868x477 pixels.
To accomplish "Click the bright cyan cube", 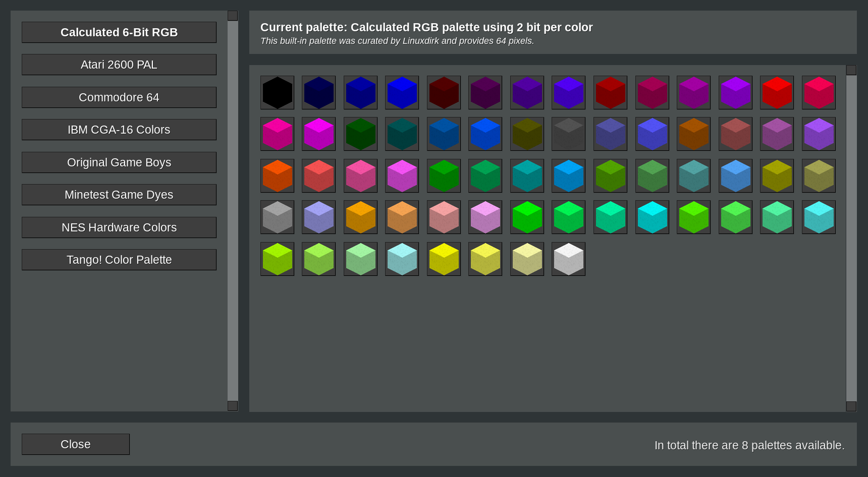I will (x=652, y=217).
